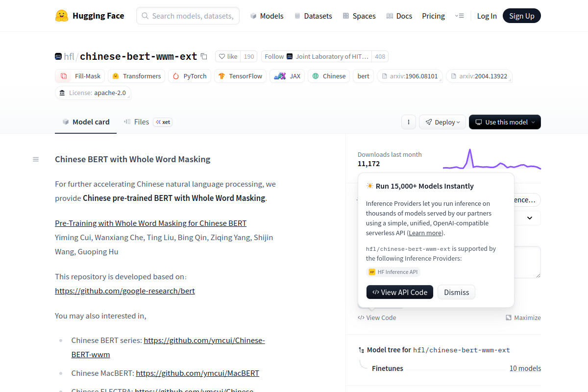Click the HF Inference API provider badge

click(x=393, y=272)
